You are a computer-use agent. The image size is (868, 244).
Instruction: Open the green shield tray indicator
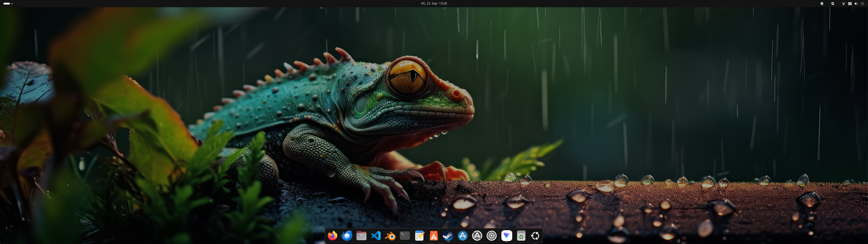pyautogui.click(x=822, y=3)
